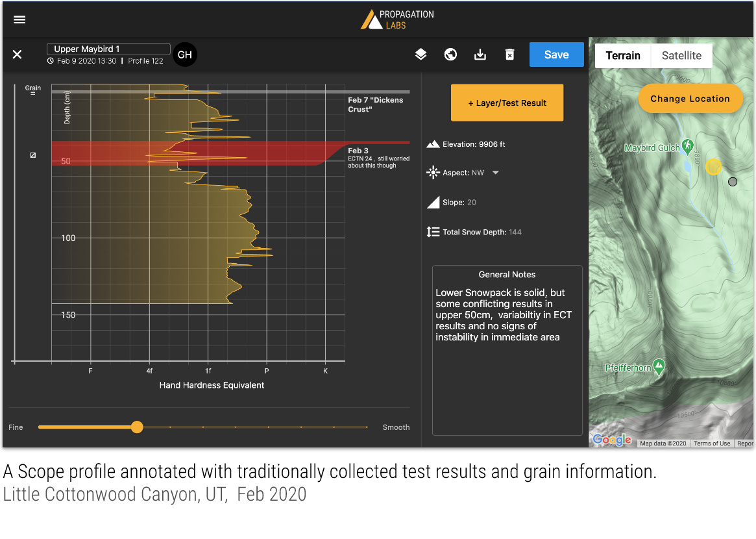Image resolution: width=756 pixels, height=539 pixels.
Task: Save the profile
Action: pyautogui.click(x=556, y=55)
